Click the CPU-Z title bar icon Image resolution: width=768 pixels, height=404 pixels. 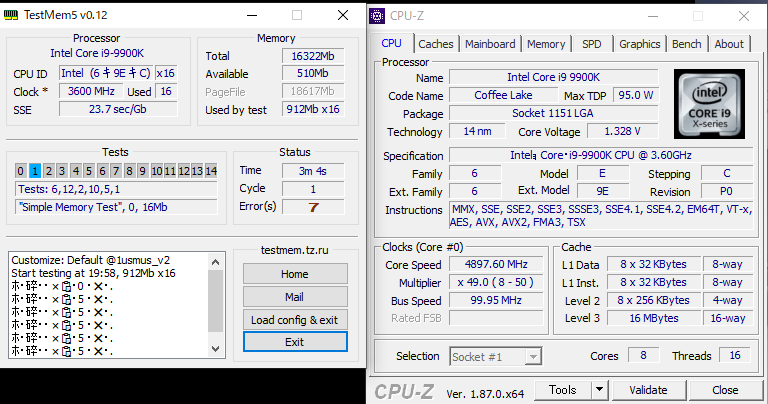pos(377,16)
